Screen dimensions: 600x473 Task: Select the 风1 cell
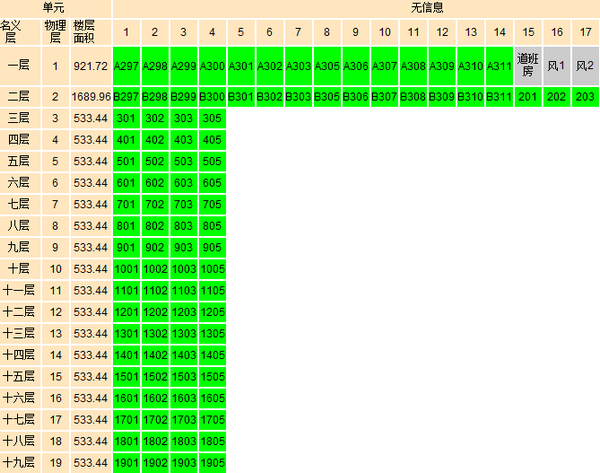click(x=557, y=66)
